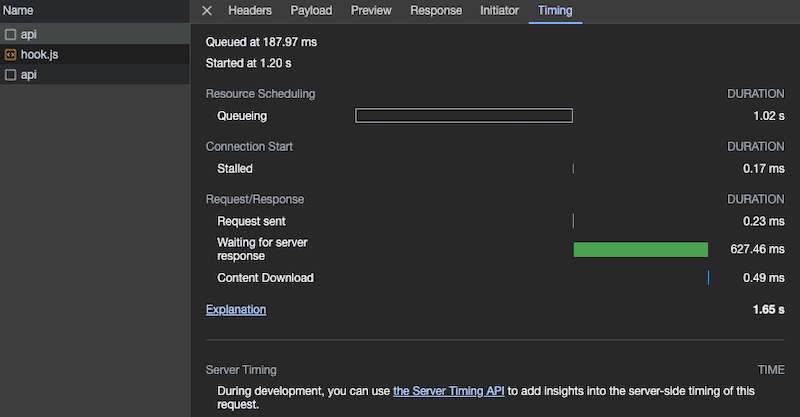The width and height of the screenshot is (800, 417).
Task: Select the last api request name
Action: [x=29, y=75]
